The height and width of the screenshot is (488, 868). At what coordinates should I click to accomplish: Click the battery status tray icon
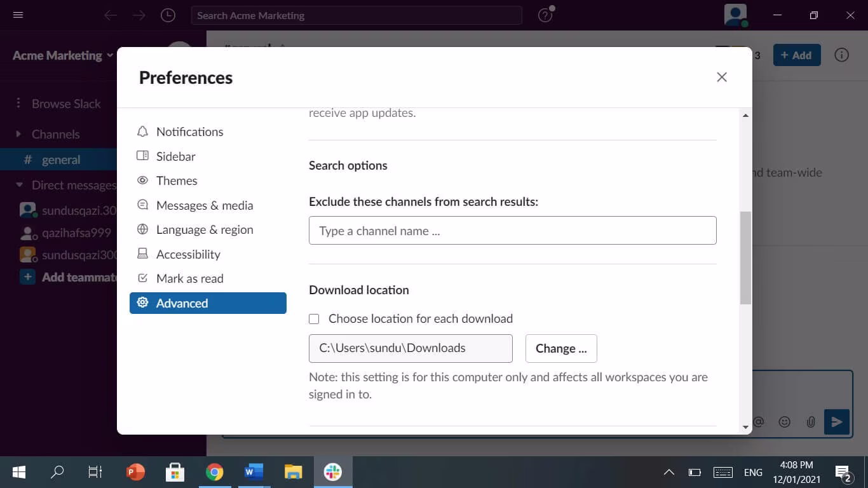click(695, 472)
